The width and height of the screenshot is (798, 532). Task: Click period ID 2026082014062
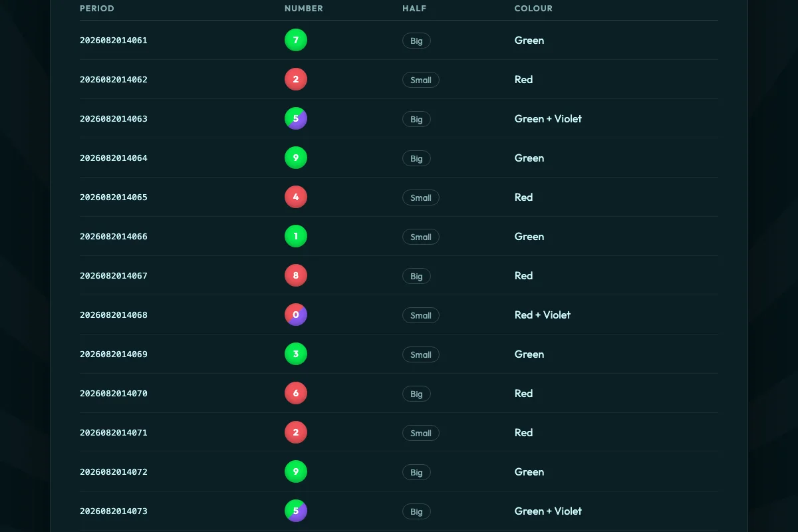click(114, 80)
